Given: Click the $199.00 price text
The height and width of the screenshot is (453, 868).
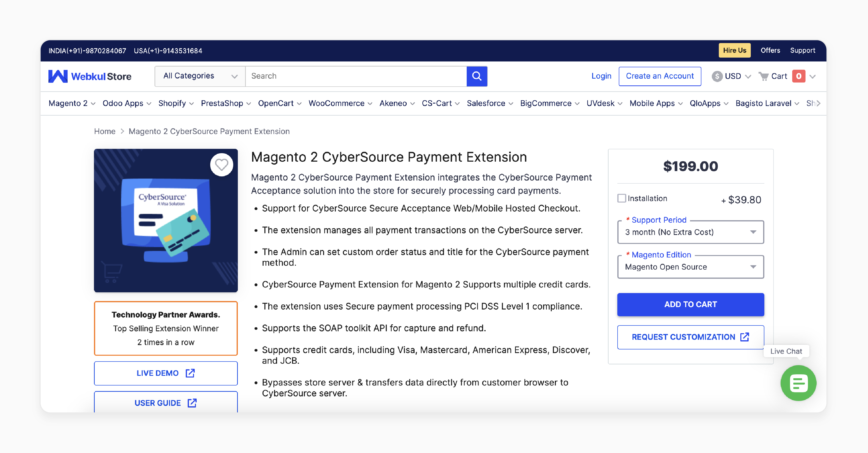Looking at the screenshot, I should pos(690,166).
